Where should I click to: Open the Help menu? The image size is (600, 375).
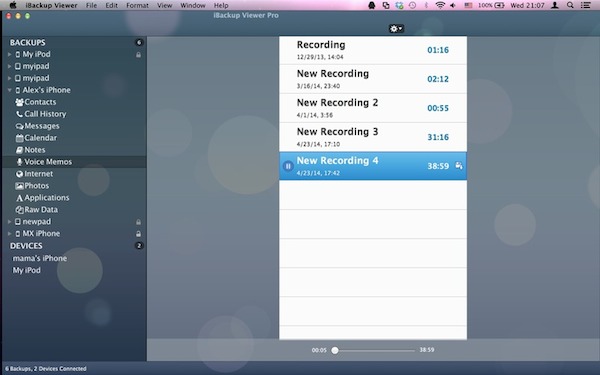click(x=221, y=5)
